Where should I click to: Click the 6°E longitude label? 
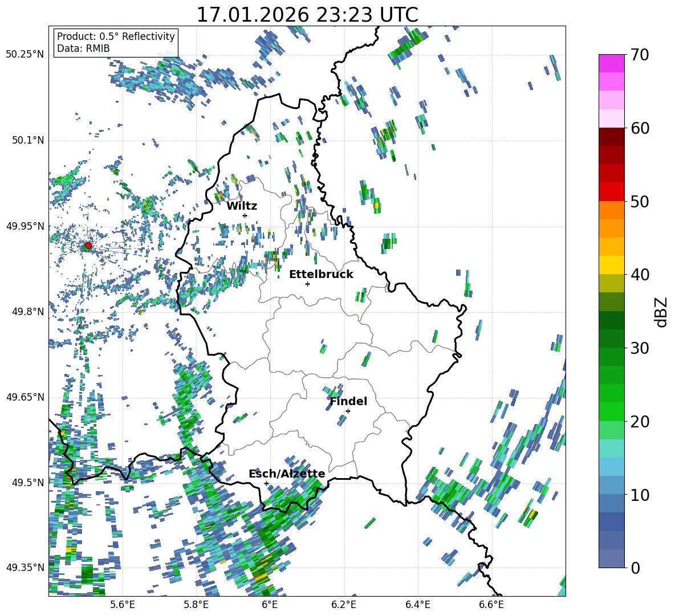point(270,605)
